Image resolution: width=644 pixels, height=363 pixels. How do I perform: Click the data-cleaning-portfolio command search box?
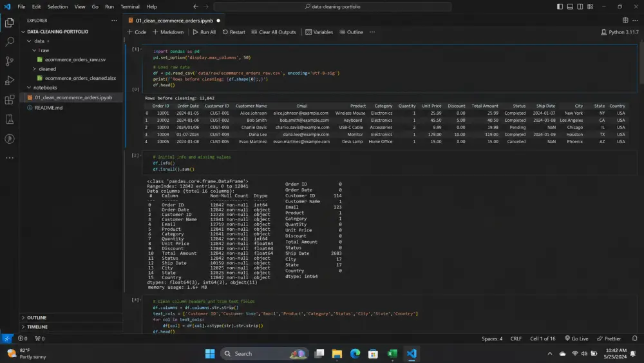pyautogui.click(x=333, y=6)
